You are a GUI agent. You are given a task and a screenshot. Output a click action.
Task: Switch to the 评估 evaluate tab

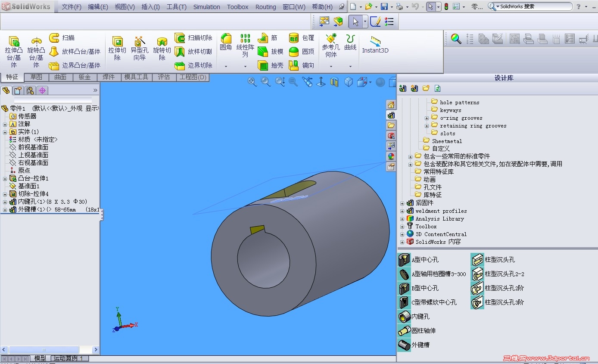click(x=164, y=77)
